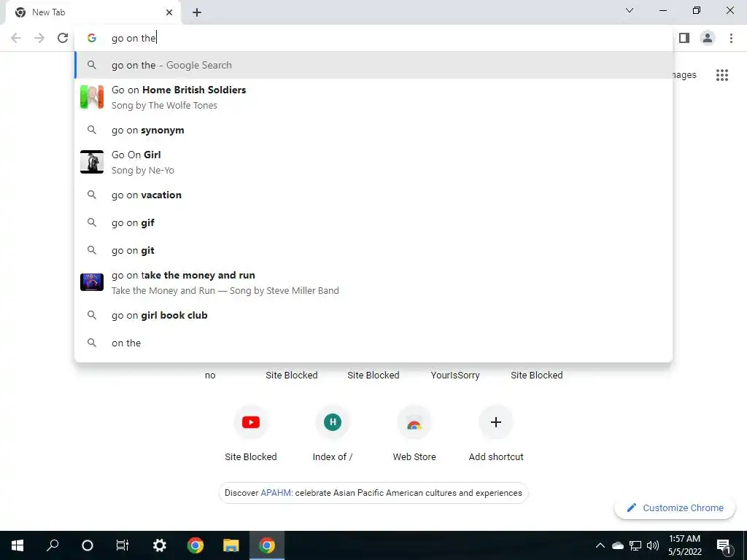Open Task View on taskbar

(123, 545)
